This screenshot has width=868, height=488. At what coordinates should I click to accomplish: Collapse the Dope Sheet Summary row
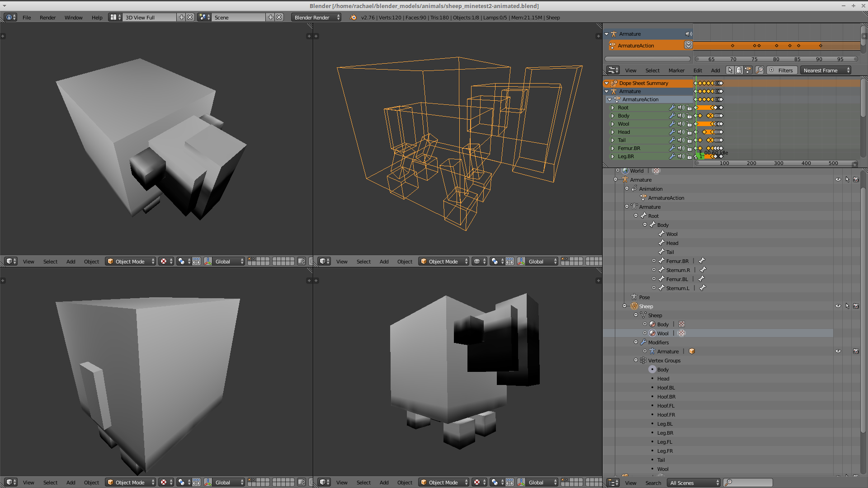click(607, 83)
